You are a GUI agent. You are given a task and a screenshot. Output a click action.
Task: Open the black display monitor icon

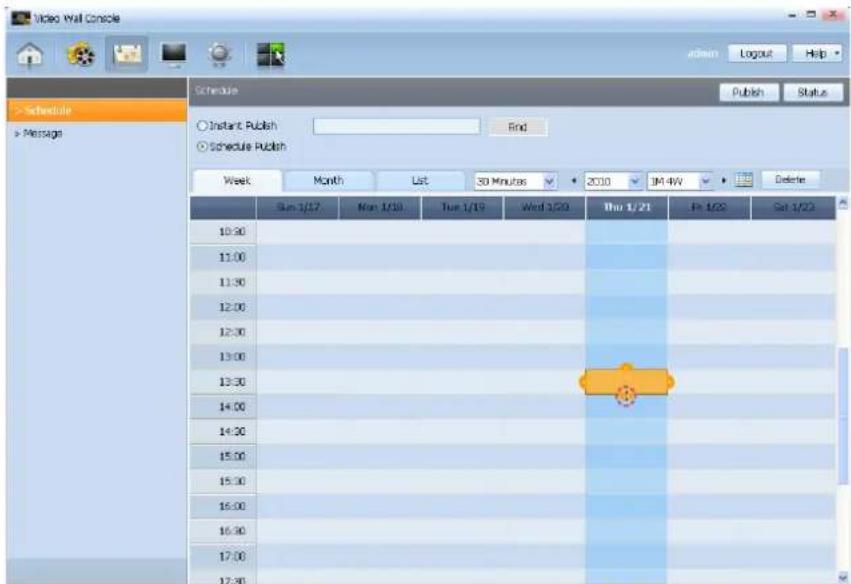[x=174, y=54]
